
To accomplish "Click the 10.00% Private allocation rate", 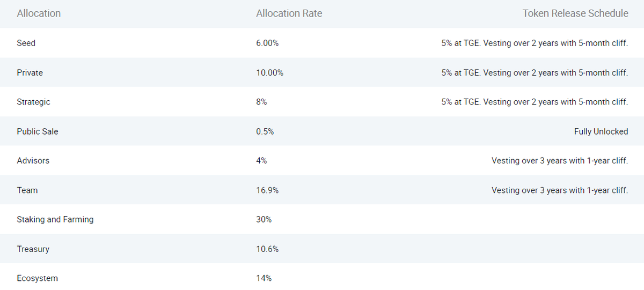I will click(x=270, y=72).
